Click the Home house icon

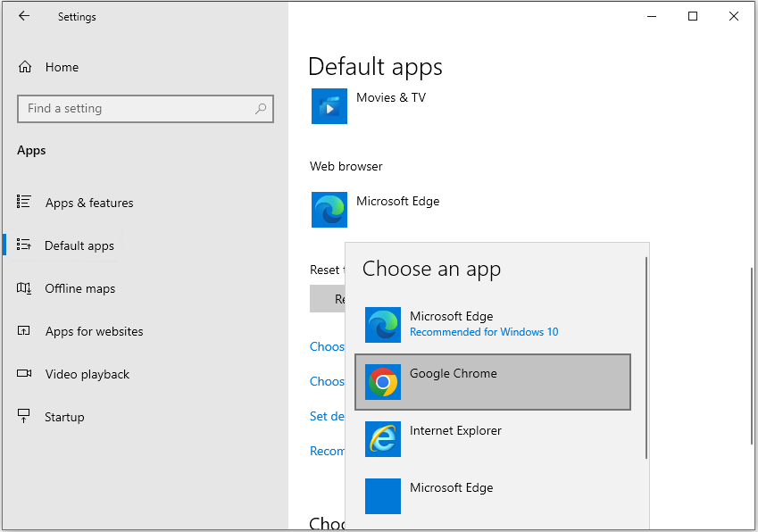[x=25, y=67]
